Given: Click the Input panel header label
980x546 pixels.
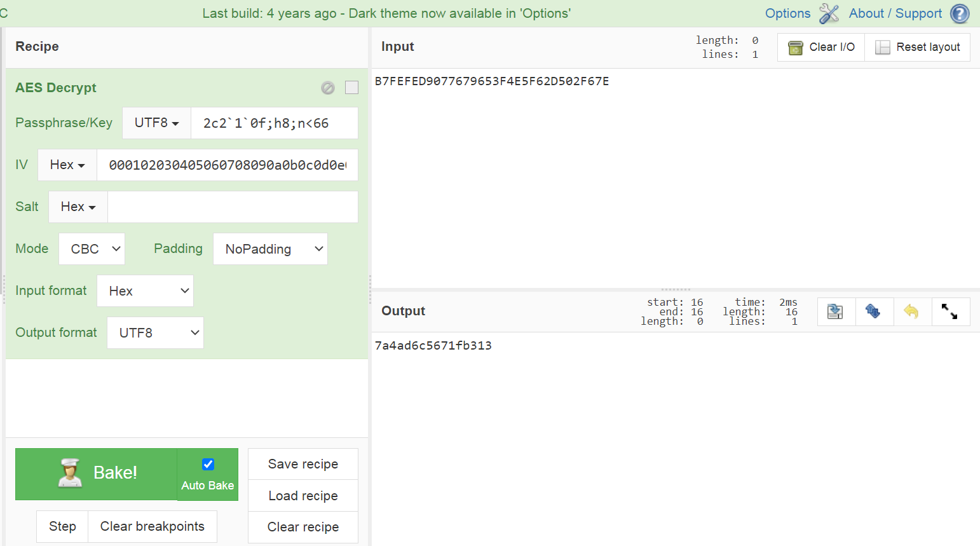Looking at the screenshot, I should [397, 46].
